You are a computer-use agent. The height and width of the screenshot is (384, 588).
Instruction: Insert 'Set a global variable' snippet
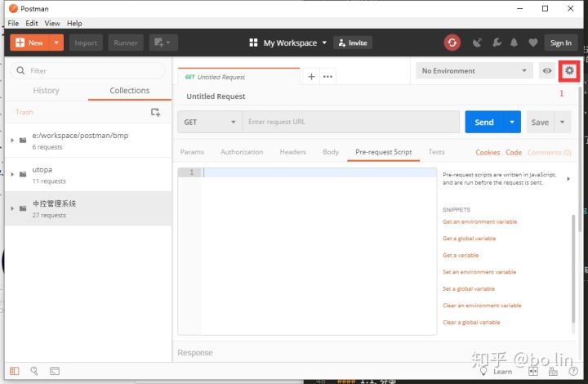pyautogui.click(x=469, y=288)
